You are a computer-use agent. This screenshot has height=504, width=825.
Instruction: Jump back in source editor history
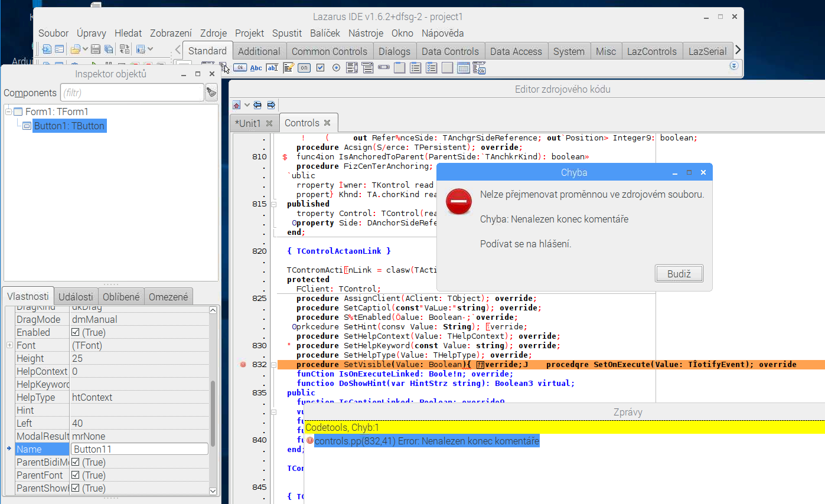pos(257,105)
